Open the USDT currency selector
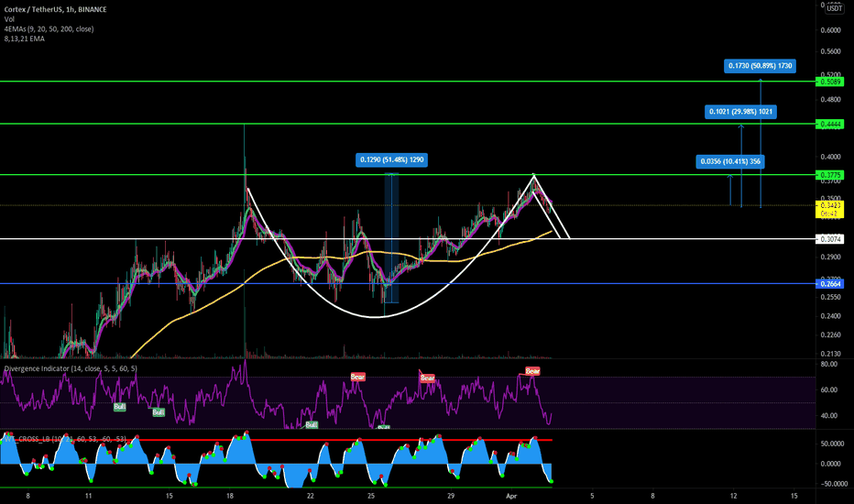The image size is (854, 504). pyautogui.click(x=834, y=8)
